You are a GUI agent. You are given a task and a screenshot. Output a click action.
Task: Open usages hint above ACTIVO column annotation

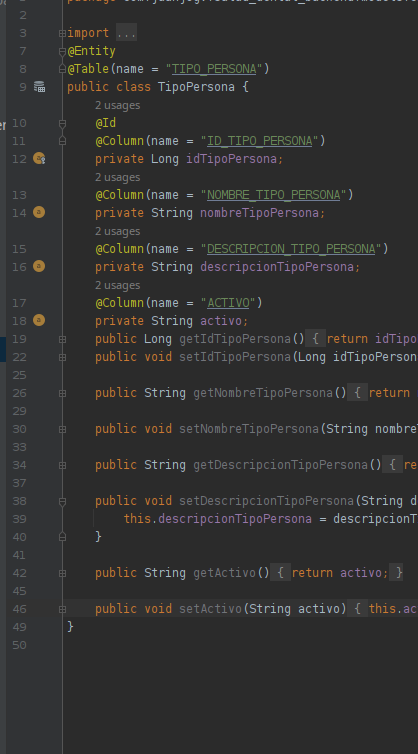pyautogui.click(x=117, y=285)
